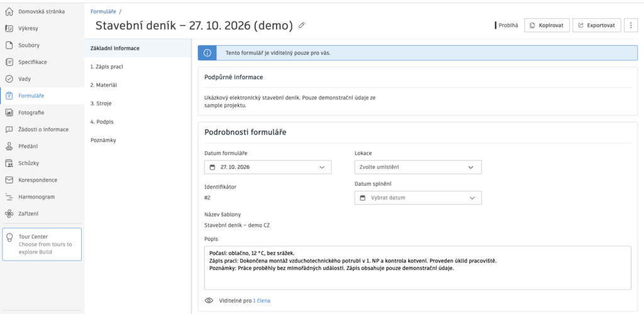Open the three-dot more options menu
This screenshot has height=314, width=644.
pyautogui.click(x=630, y=25)
